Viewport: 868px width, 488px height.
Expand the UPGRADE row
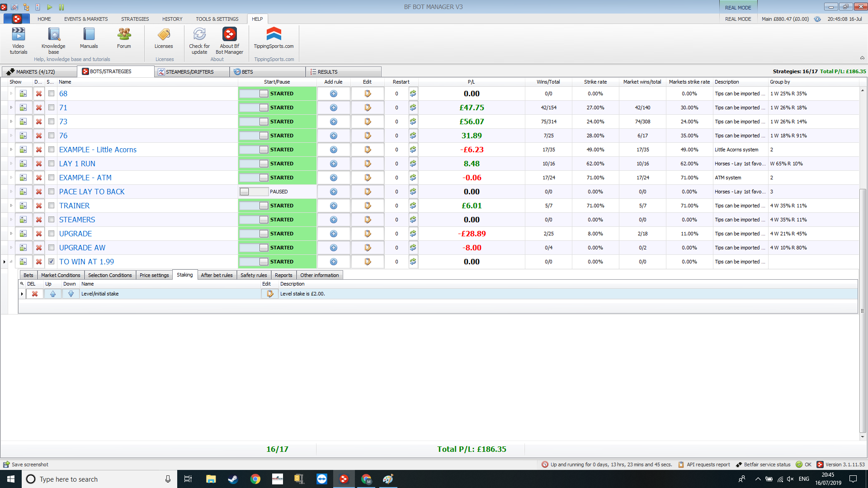[11, 234]
